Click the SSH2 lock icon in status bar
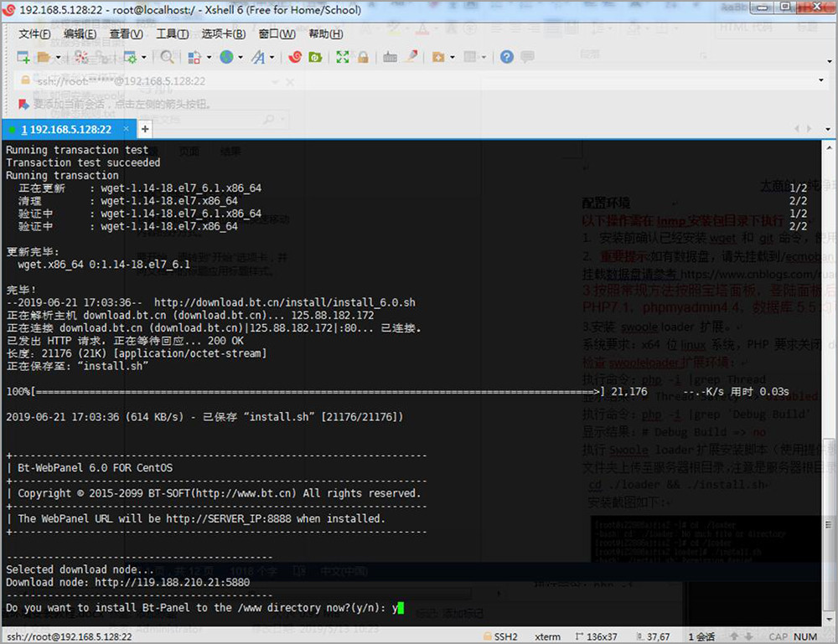Image resolution: width=838 pixels, height=644 pixels. point(487,636)
